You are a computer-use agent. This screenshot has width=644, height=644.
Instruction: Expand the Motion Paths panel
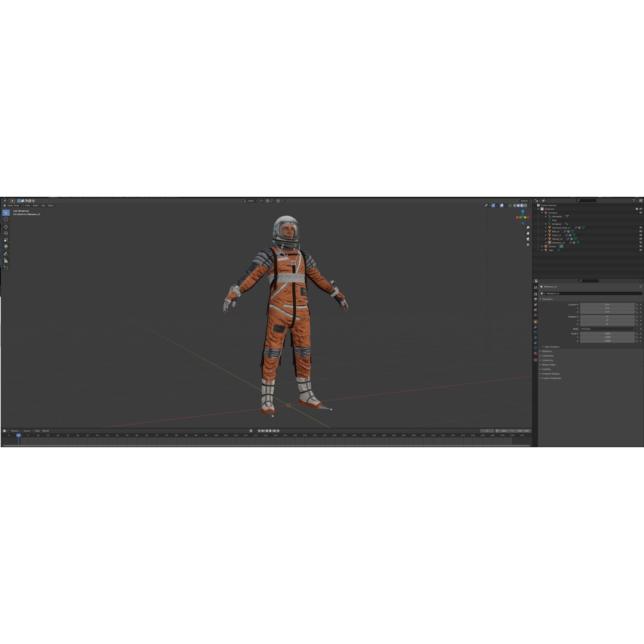pyautogui.click(x=548, y=365)
